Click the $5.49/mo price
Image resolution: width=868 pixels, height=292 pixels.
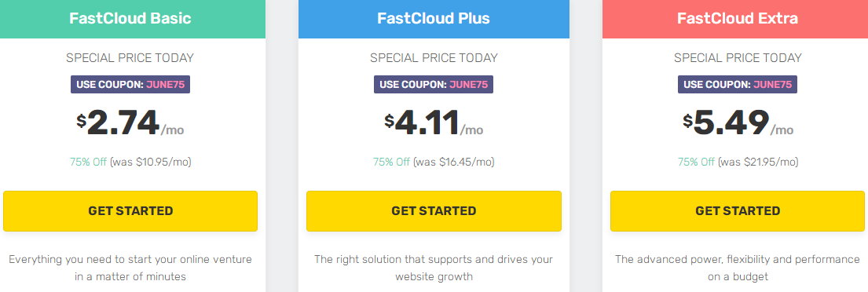pyautogui.click(x=738, y=122)
